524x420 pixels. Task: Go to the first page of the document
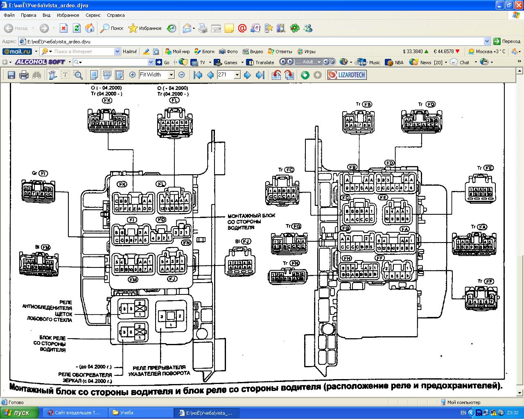(x=198, y=75)
